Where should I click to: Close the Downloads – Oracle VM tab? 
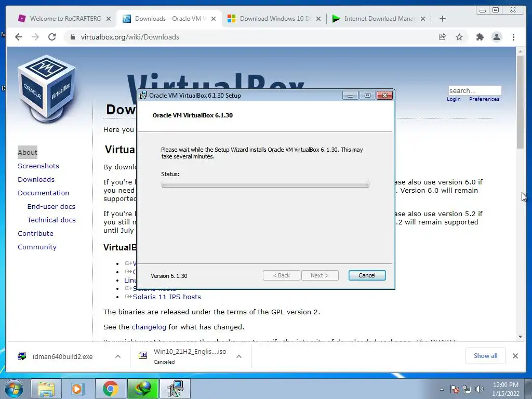pyautogui.click(x=214, y=19)
